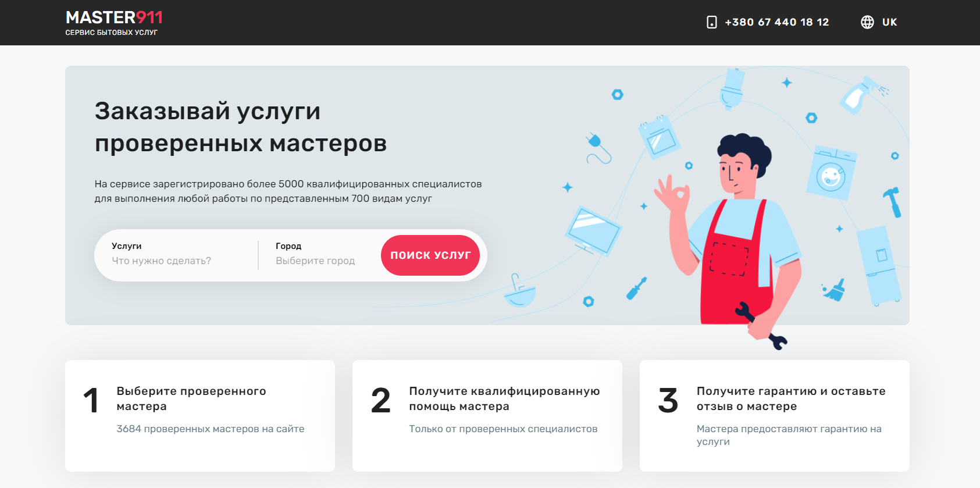Image resolution: width=980 pixels, height=488 pixels.
Task: Click the phone icon in header
Action: pyautogui.click(x=711, y=22)
